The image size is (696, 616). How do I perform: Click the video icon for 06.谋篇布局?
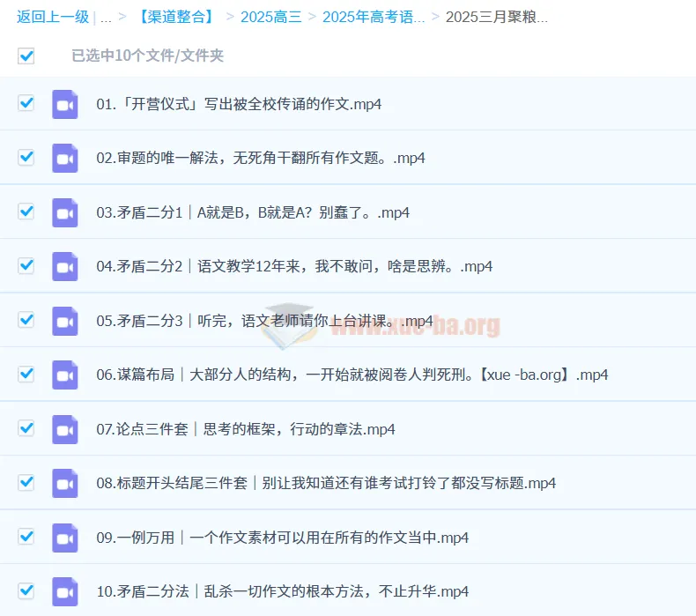[x=65, y=375]
